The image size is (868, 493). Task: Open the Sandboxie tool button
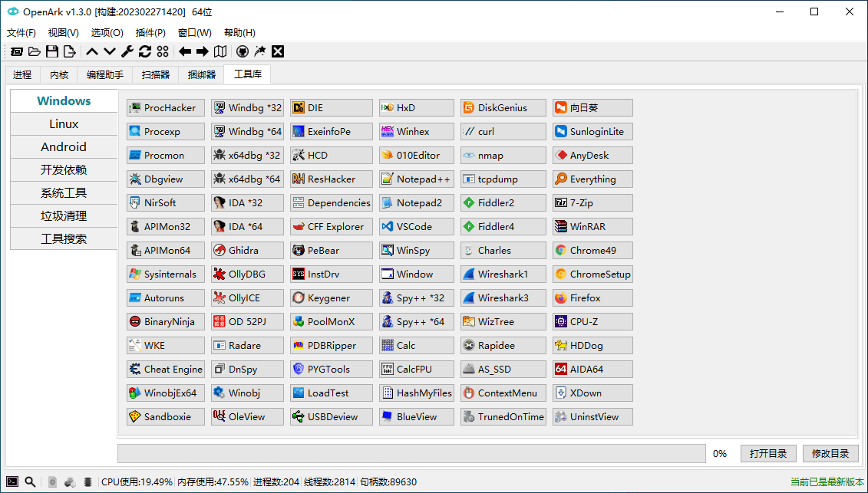166,417
